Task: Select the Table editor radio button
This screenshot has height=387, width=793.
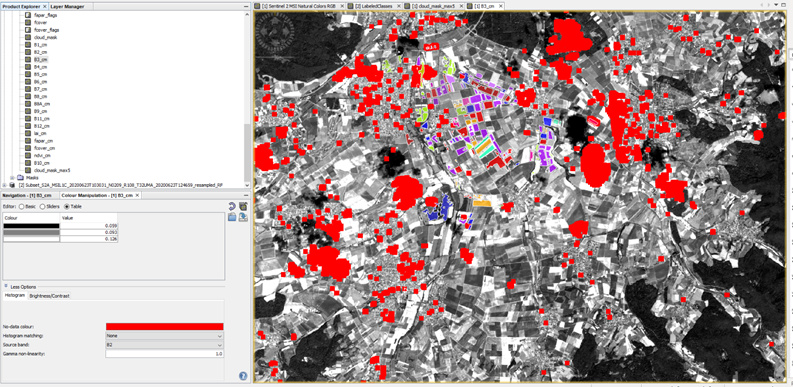Action: [x=67, y=206]
